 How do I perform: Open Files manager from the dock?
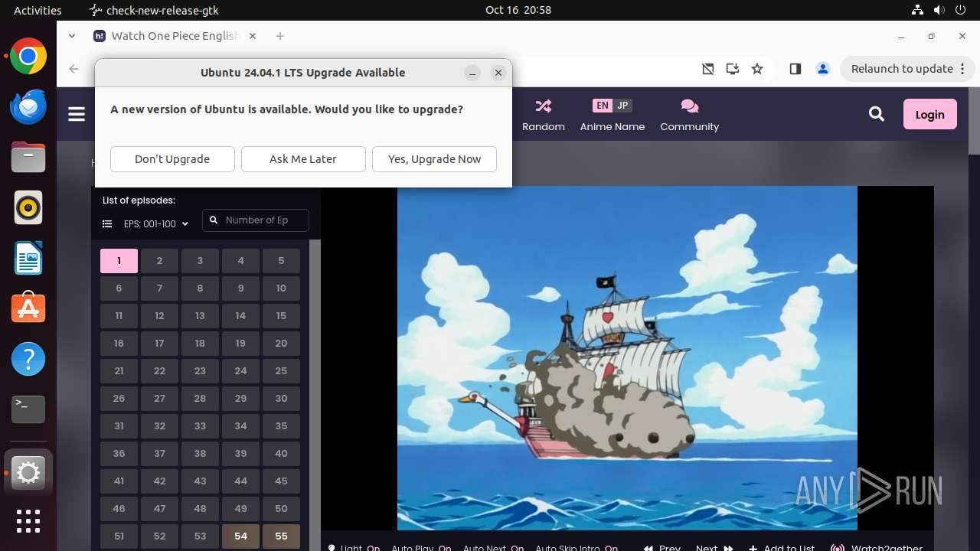(x=28, y=157)
